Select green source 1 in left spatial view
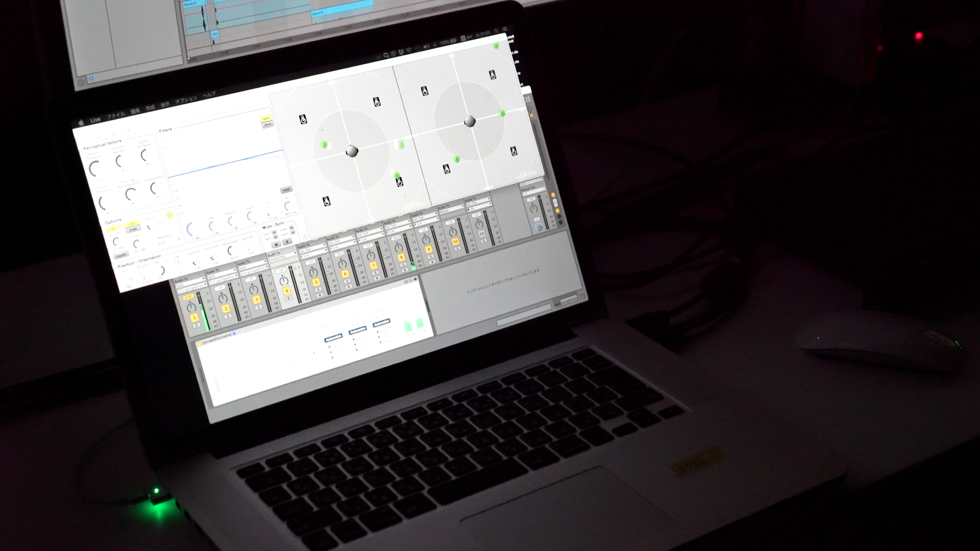The height and width of the screenshot is (551, 980). click(401, 145)
